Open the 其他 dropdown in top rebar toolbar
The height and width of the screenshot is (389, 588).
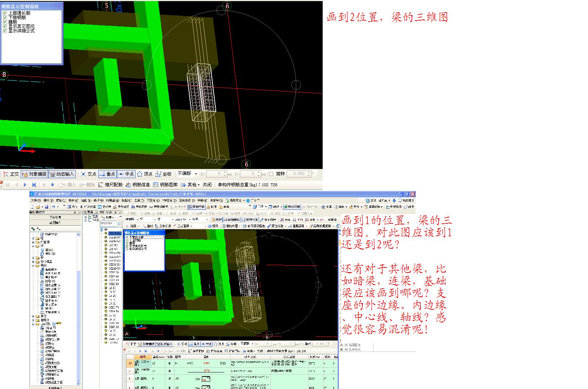[x=190, y=185]
